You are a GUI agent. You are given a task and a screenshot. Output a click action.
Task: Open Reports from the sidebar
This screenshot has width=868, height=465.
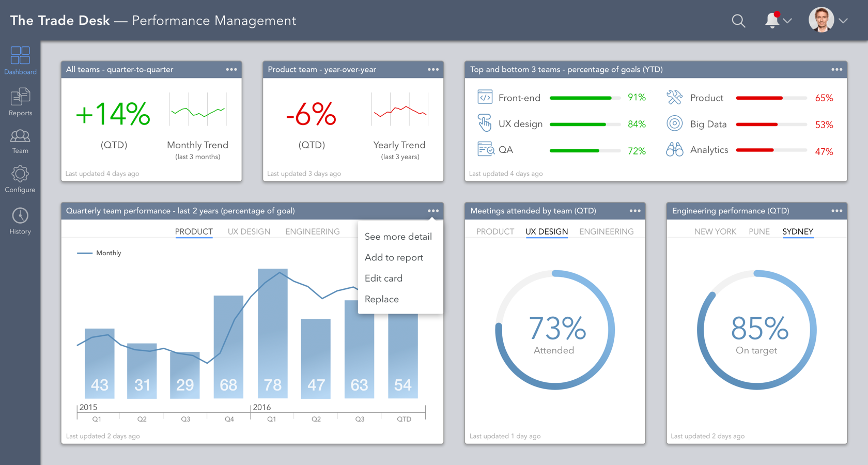20,96
